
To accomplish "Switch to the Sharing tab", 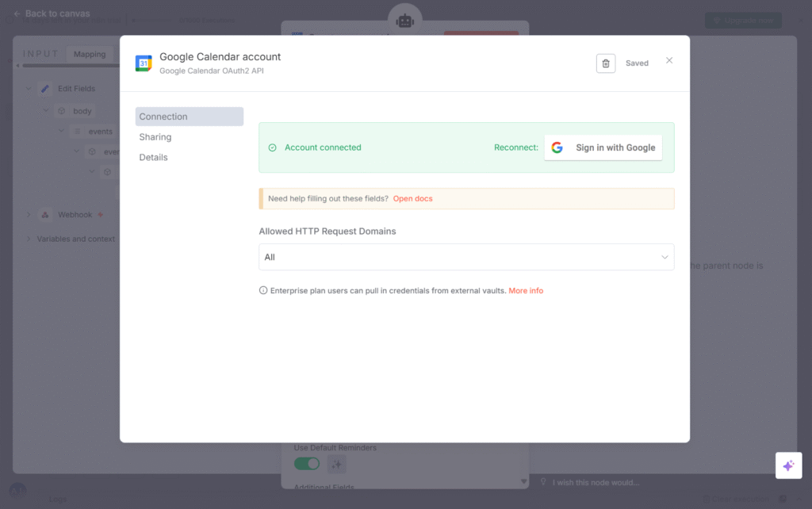I will coord(155,137).
